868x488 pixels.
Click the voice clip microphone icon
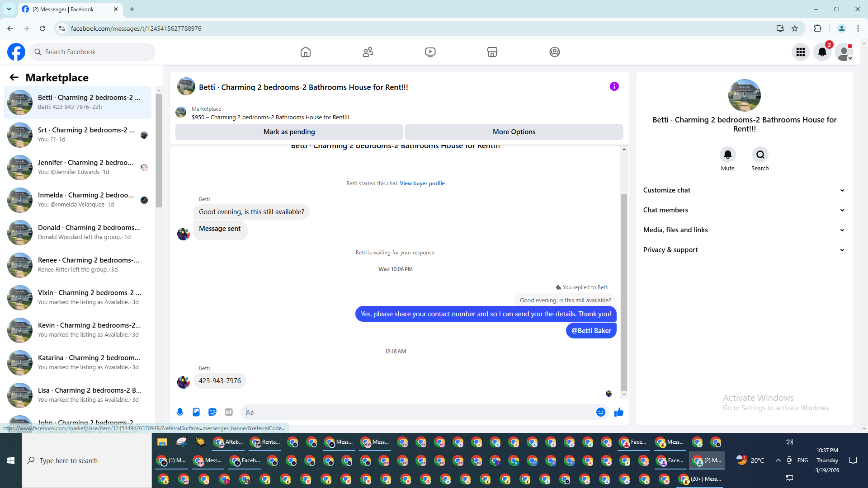[180, 412]
